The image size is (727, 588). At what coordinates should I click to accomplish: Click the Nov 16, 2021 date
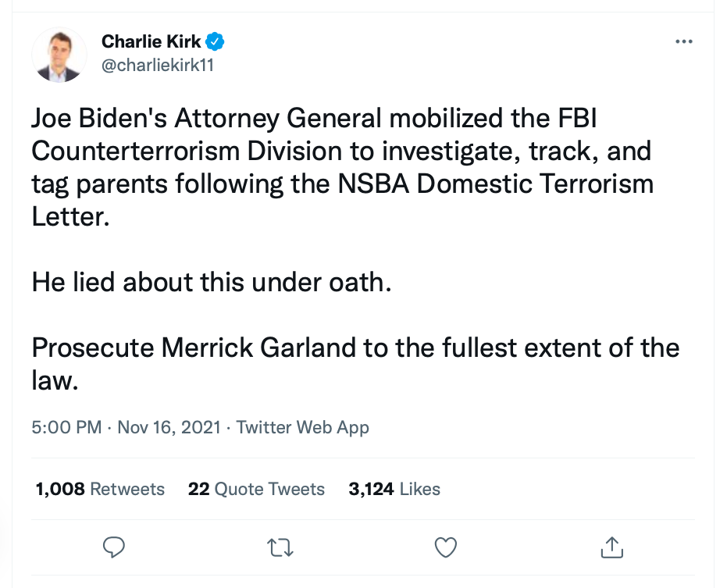pos(169,427)
